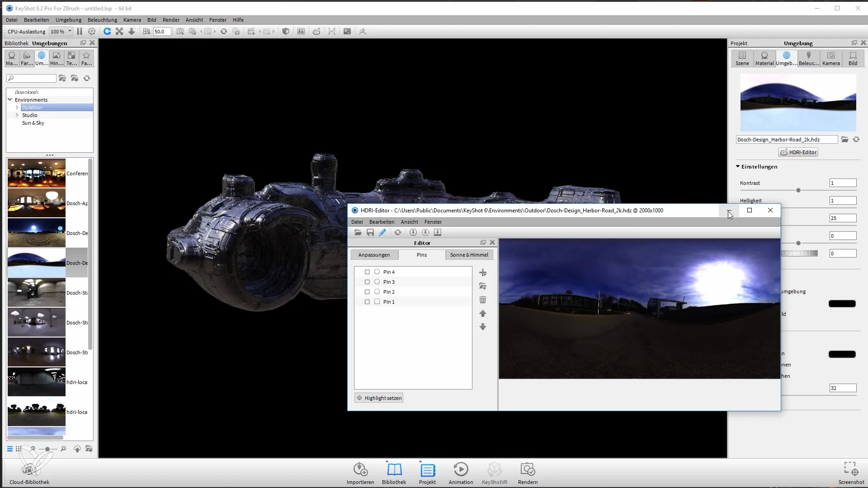Browse for environment file folder icon
This screenshot has width=868, height=488.
coord(844,140)
